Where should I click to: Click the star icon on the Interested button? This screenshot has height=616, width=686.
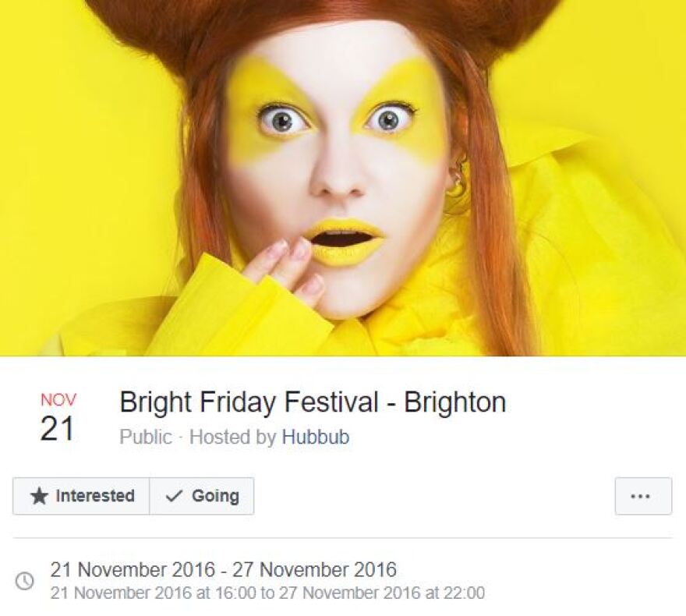[x=39, y=496]
